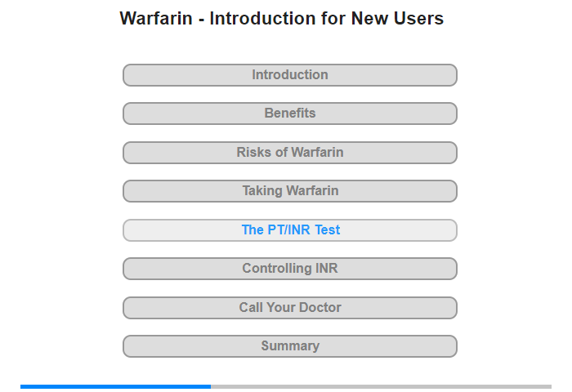The image size is (572, 392).
Task: Open the Call Your Doctor section
Action: [x=290, y=308]
